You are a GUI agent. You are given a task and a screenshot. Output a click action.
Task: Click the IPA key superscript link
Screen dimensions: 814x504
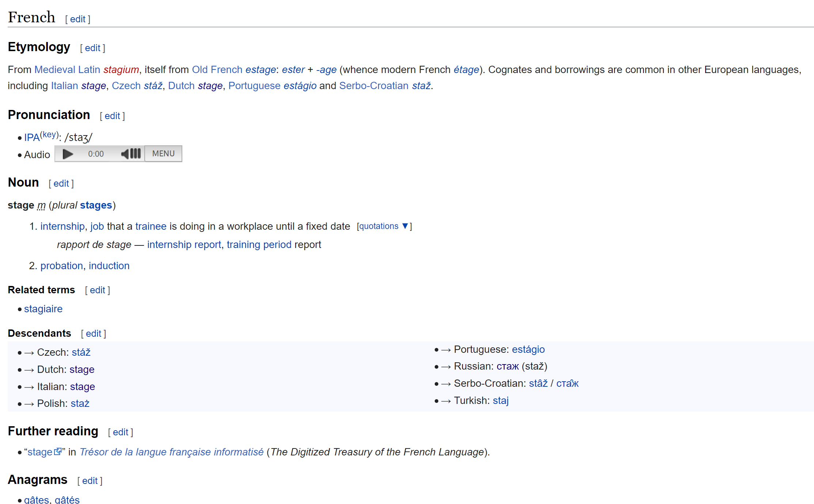coord(49,134)
